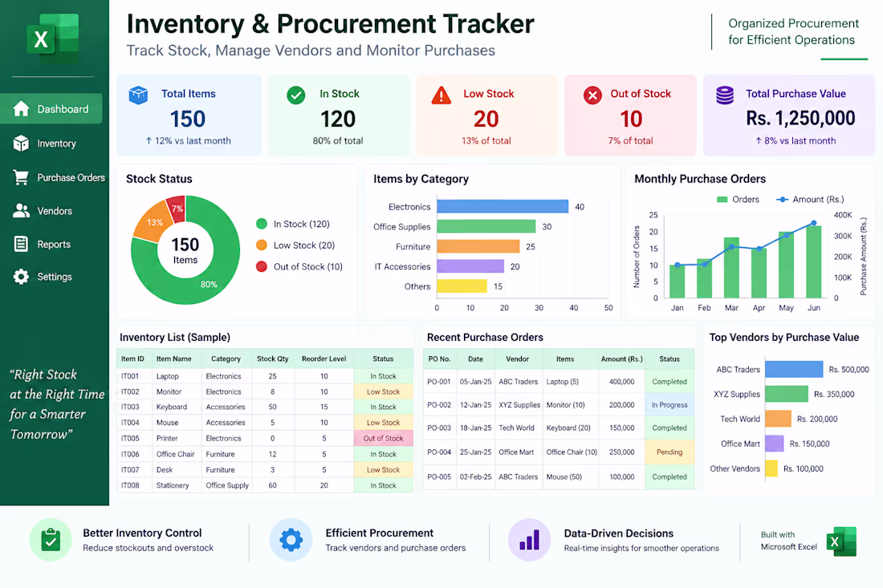The height and width of the screenshot is (588, 883).
Task: Click the PO-001 order number cell
Action: pyautogui.click(x=438, y=382)
